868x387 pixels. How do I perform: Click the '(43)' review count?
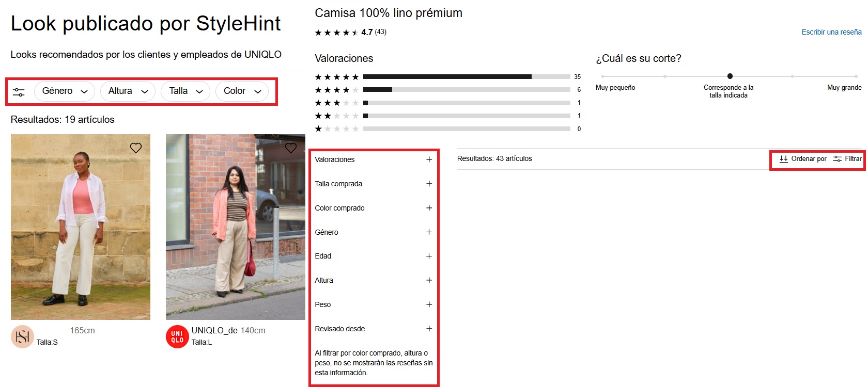[381, 32]
